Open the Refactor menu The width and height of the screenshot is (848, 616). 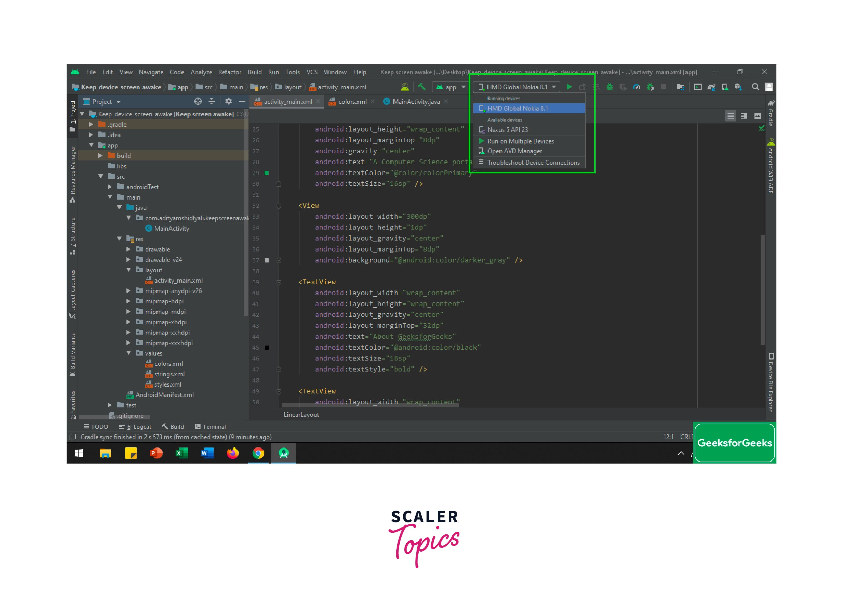coord(229,72)
